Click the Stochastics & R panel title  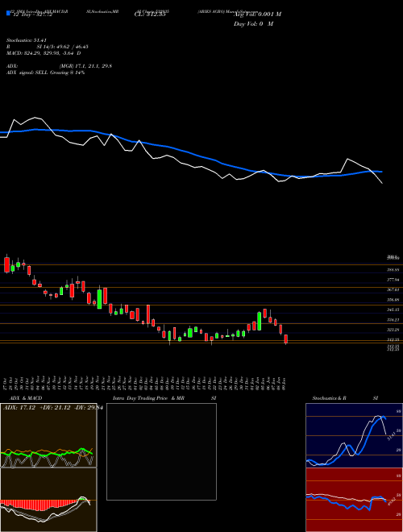330,398
